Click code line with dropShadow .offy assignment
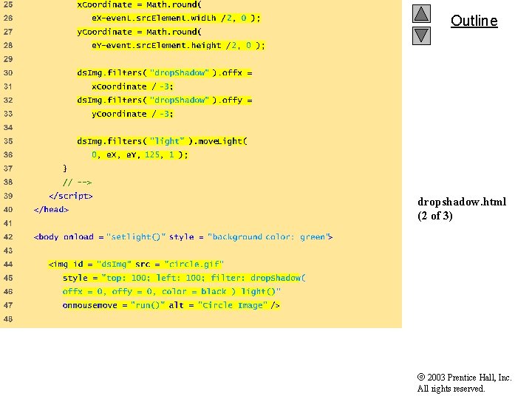This screenshot has height=399, width=532. 165,100
